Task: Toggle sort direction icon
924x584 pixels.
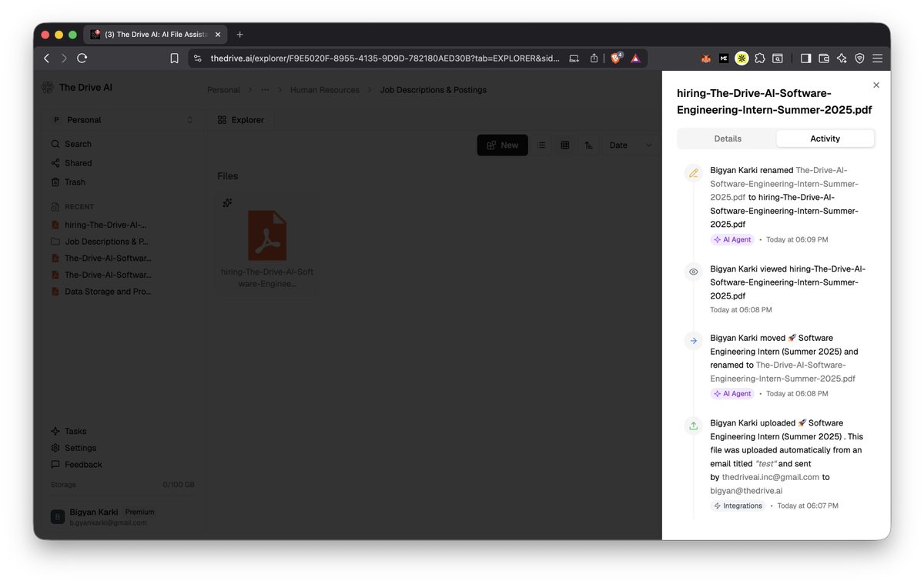Action: click(x=589, y=145)
